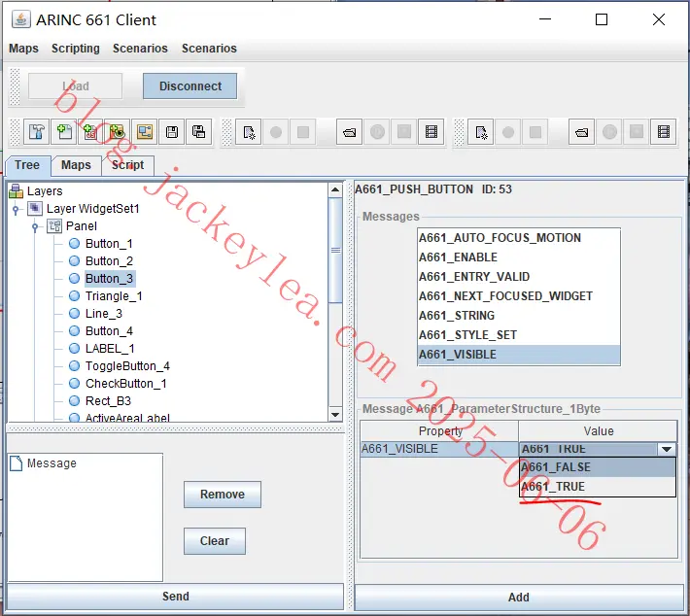
Task: Click the first new script page icon after Save icons
Action: pos(249,132)
